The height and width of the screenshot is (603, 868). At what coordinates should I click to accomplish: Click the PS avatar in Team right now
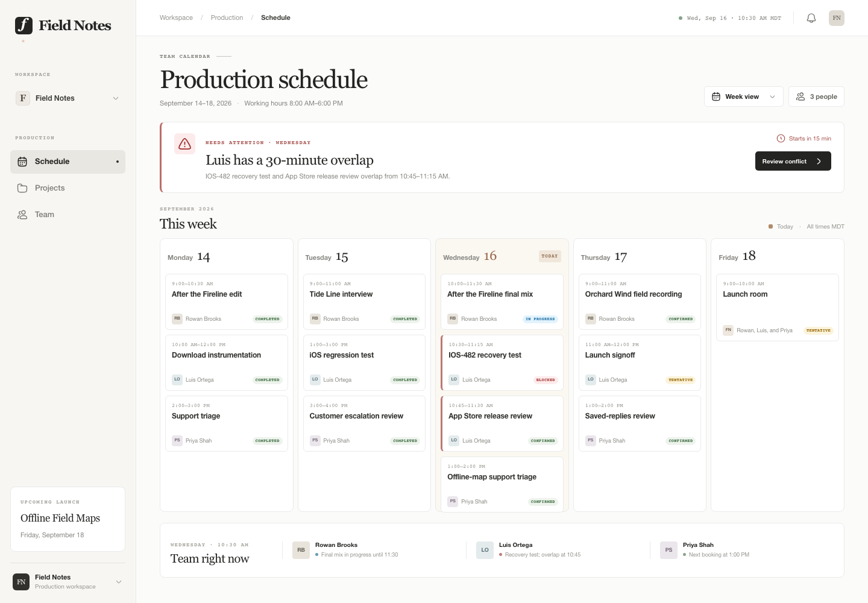668,550
